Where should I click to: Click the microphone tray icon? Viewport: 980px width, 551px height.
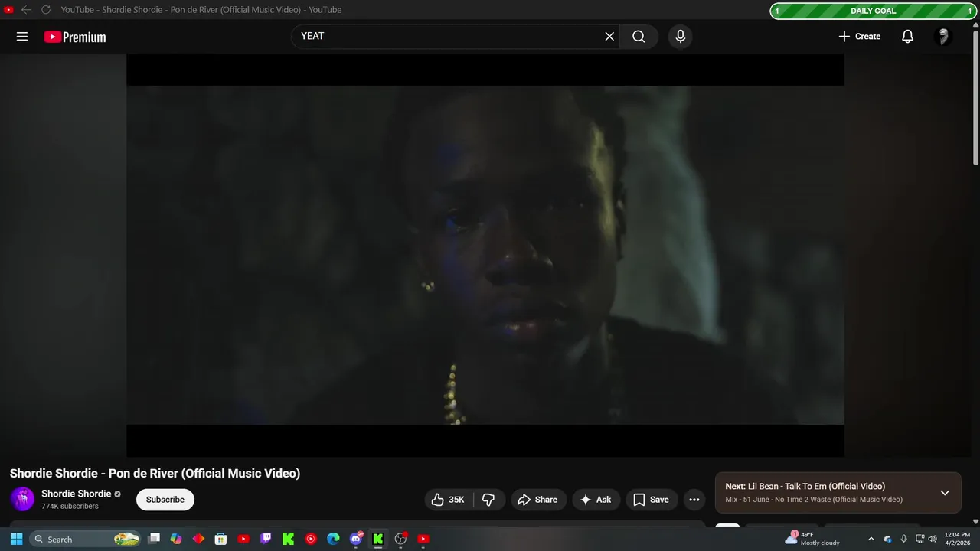[x=903, y=539]
